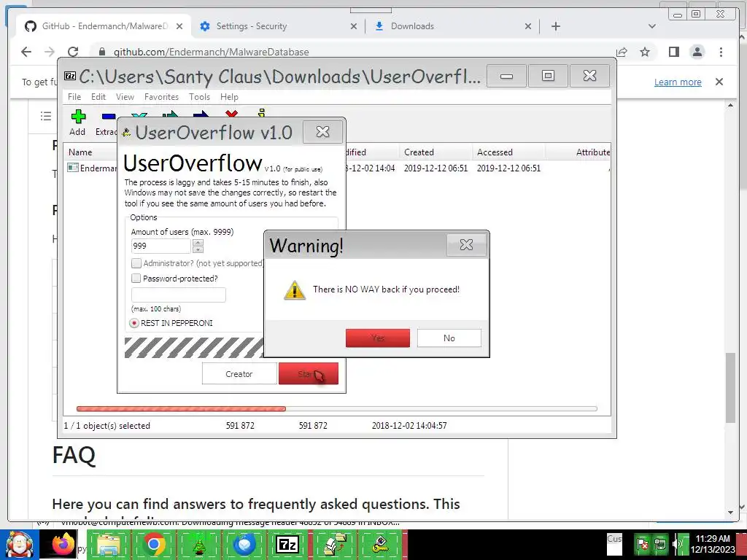Viewport: 747px width, 560px height.
Task: Click the Chrome page scroll-down arrow
Action: point(730,513)
